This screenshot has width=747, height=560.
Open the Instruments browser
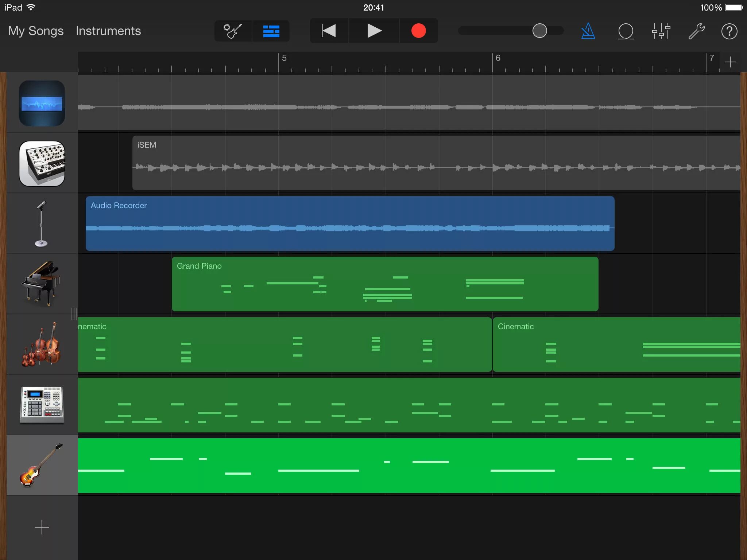(x=108, y=31)
